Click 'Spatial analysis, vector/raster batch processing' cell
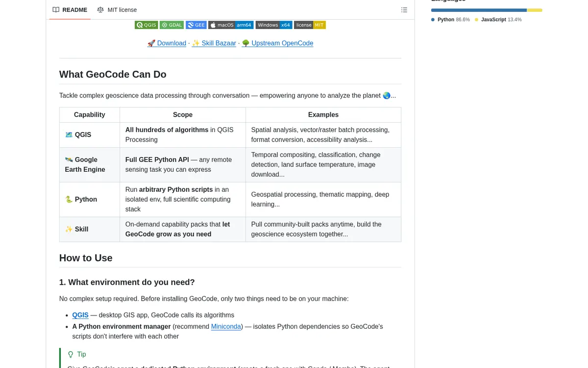The height and width of the screenshot is (368, 588). (323, 135)
